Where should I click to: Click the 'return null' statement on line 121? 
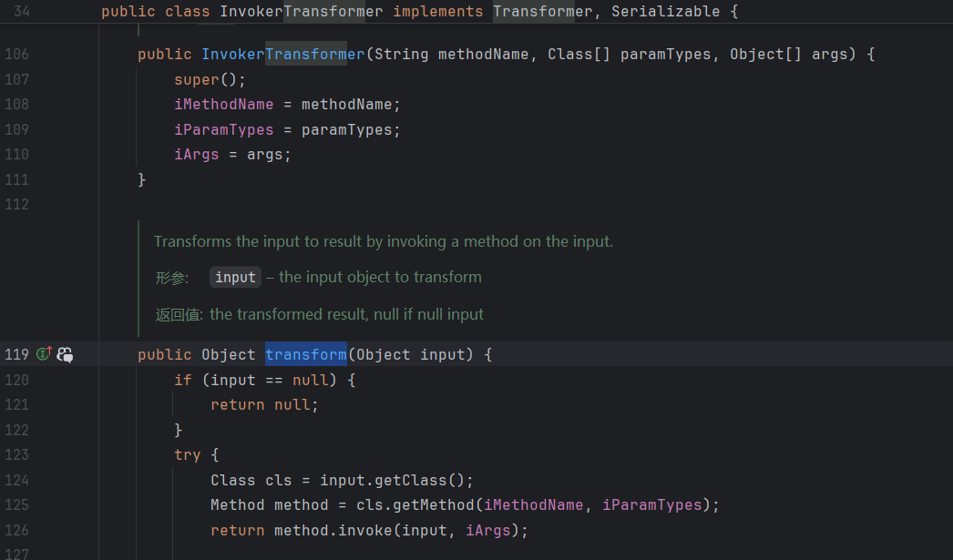click(264, 404)
